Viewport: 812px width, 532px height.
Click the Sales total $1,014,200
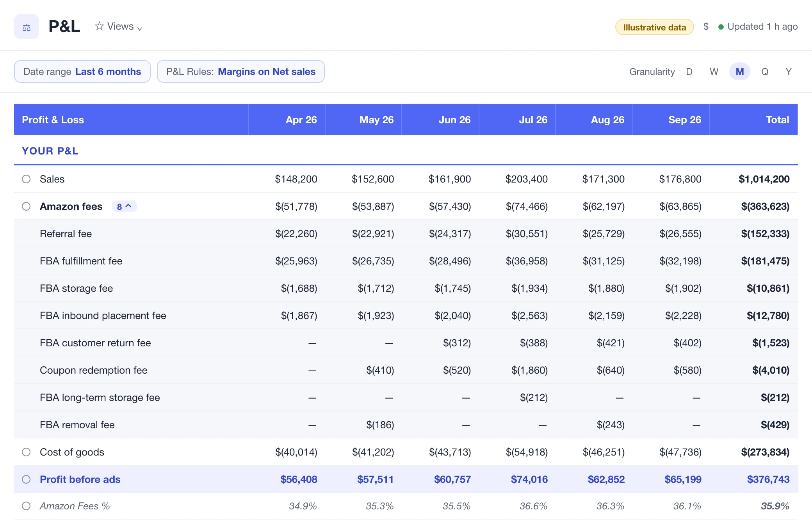click(x=764, y=179)
